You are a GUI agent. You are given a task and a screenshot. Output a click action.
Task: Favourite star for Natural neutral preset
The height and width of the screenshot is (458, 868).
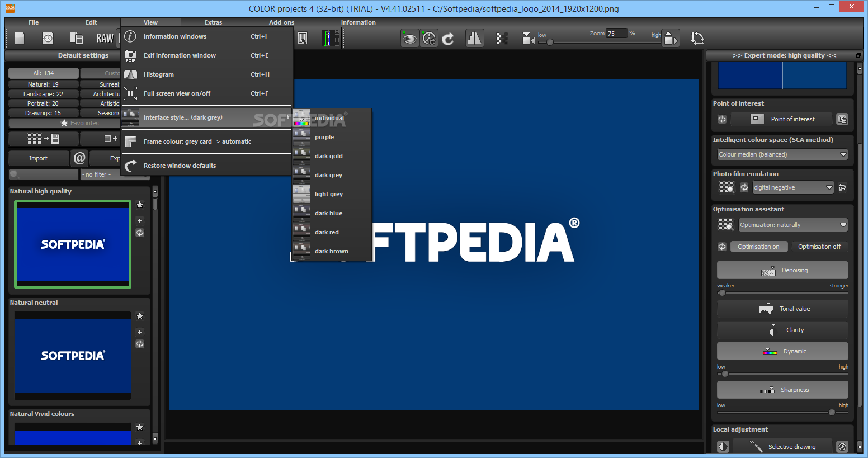coord(140,316)
